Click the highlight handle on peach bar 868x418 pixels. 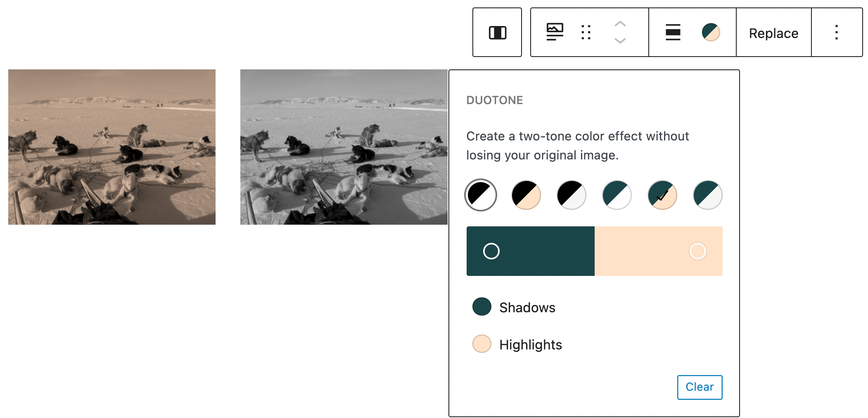(697, 251)
